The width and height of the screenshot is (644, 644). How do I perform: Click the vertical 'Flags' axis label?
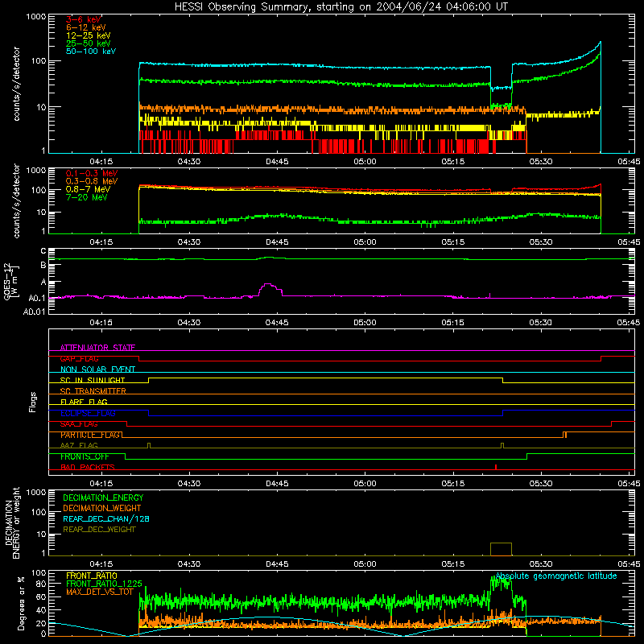(33, 402)
